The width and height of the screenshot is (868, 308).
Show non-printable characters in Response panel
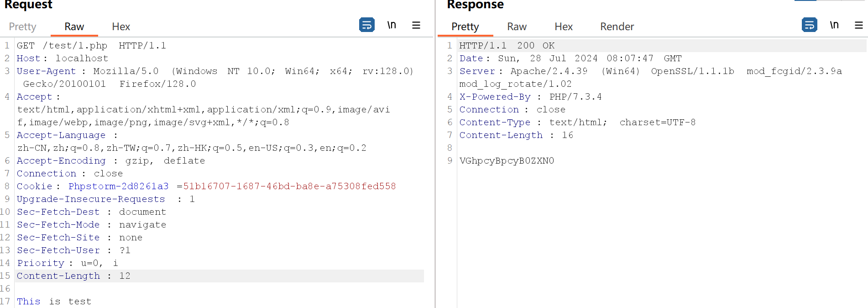(x=834, y=25)
